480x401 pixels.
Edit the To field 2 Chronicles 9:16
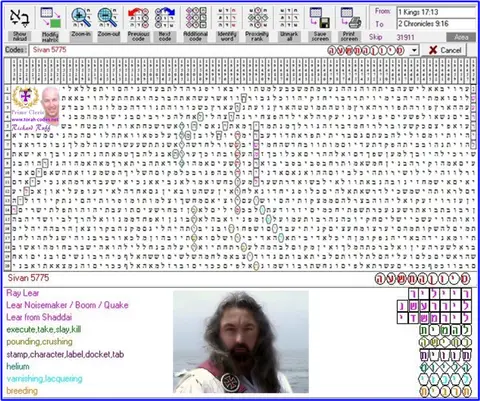pyautogui.click(x=436, y=24)
